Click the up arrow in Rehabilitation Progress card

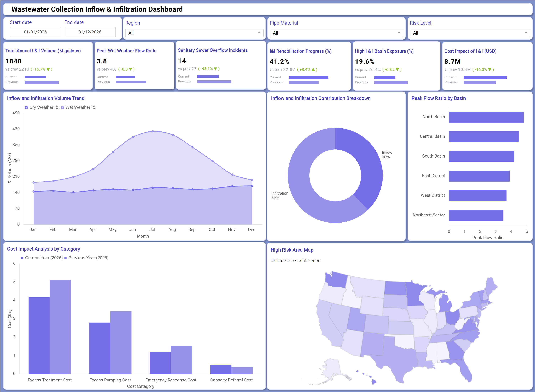tap(313, 70)
